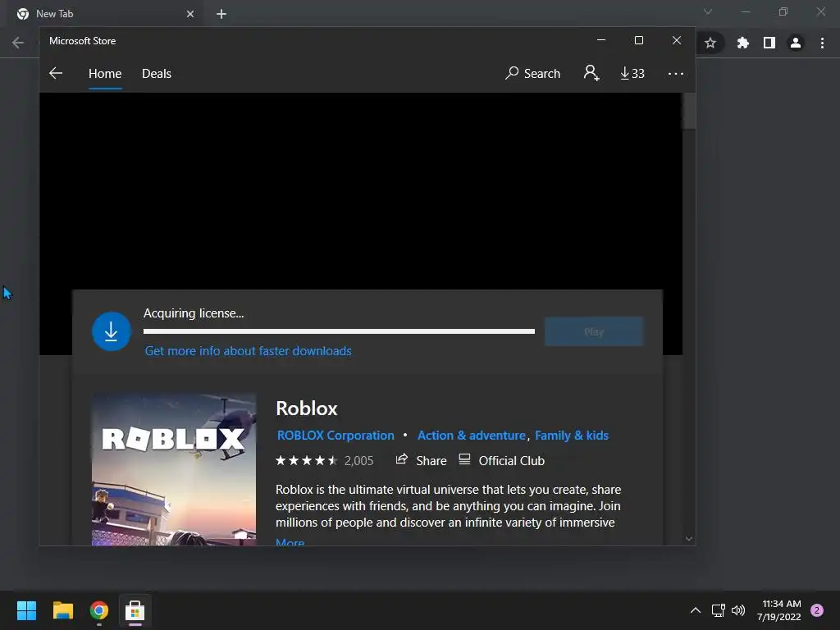The image size is (840, 630).
Task: Open downloads and updates showing 33
Action: pos(632,73)
